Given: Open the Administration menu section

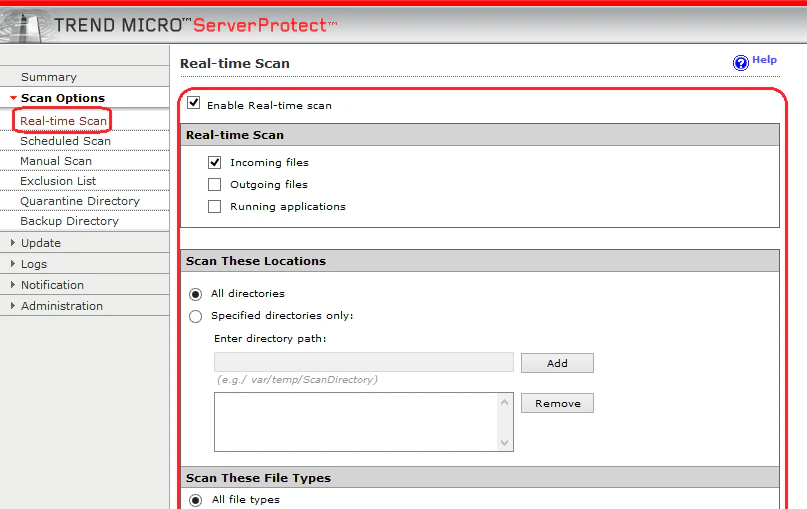Looking at the screenshot, I should tap(62, 306).
